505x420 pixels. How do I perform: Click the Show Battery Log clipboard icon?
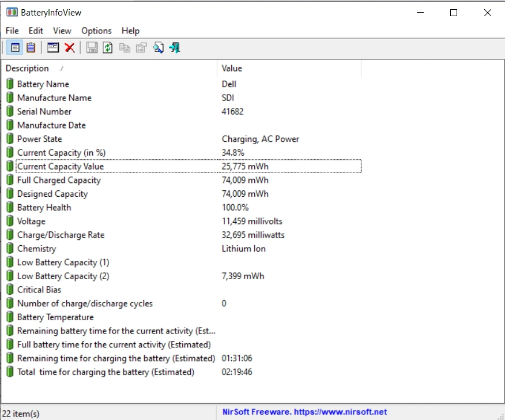click(x=31, y=48)
